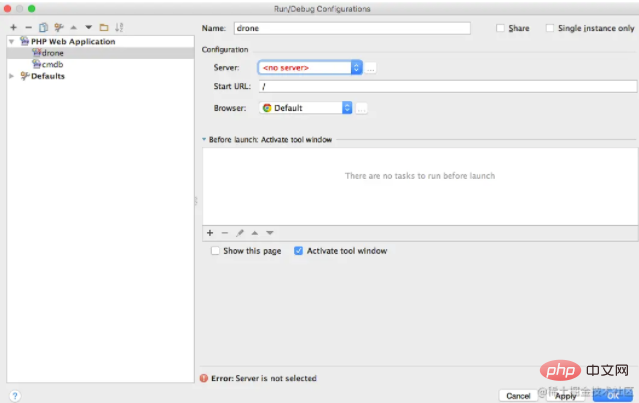Enable the Share checkbox
This screenshot has width=639, height=403.
501,28
